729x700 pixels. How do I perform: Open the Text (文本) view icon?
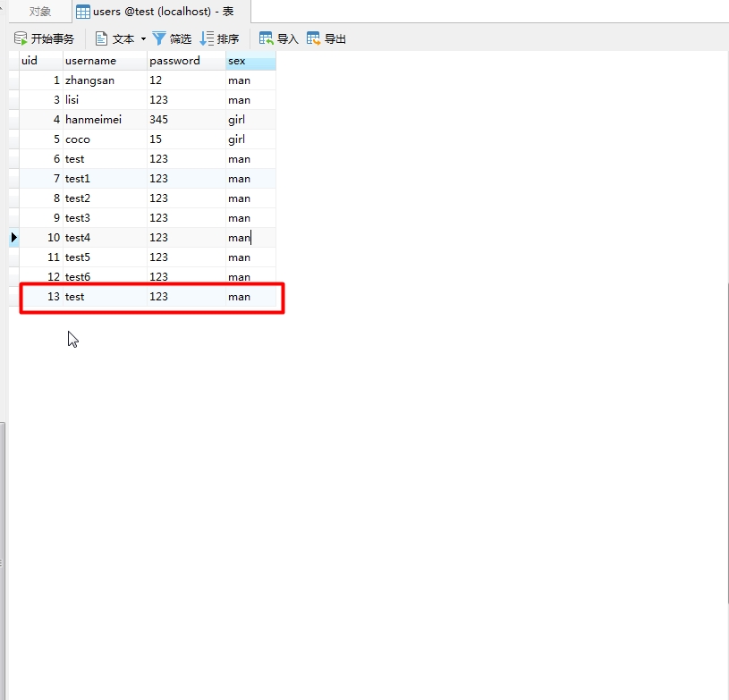click(x=101, y=38)
